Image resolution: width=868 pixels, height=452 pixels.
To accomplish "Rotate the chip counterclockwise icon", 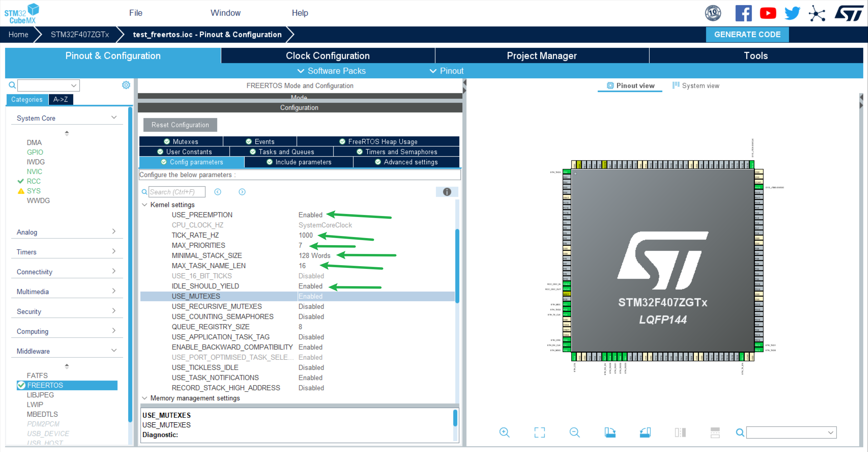I will (645, 432).
